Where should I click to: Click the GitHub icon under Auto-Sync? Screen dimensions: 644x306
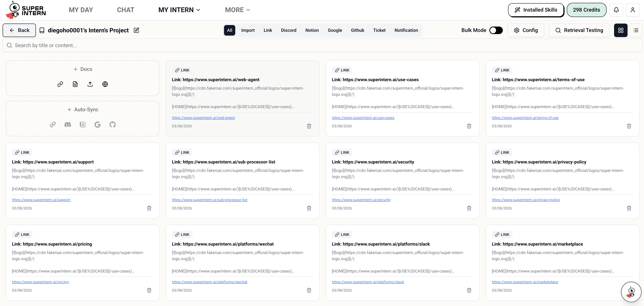pos(113,125)
